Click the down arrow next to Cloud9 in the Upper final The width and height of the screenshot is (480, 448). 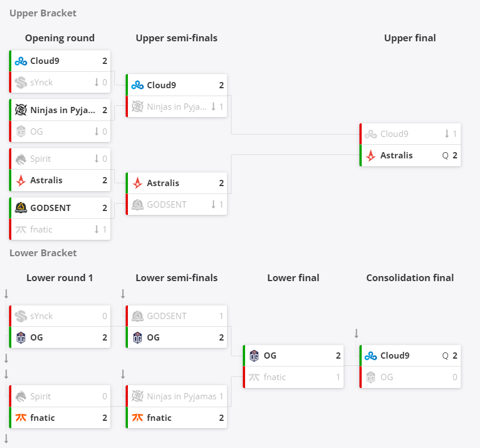(x=447, y=133)
